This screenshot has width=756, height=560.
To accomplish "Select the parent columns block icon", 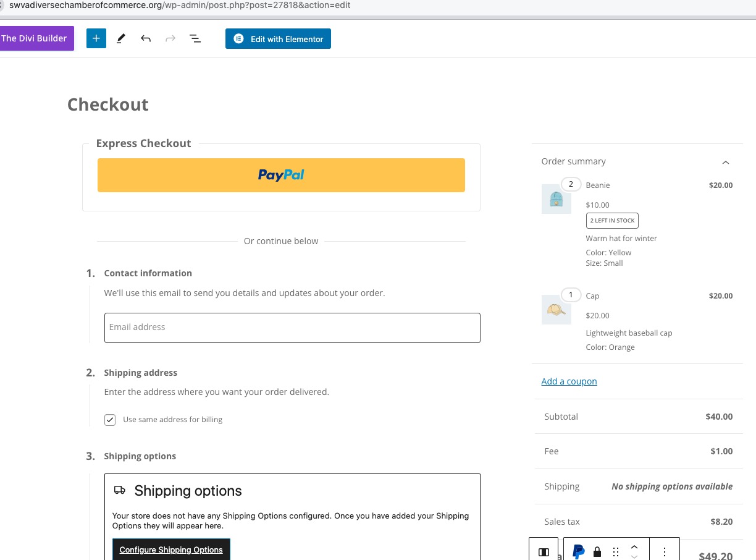I will (x=544, y=552).
